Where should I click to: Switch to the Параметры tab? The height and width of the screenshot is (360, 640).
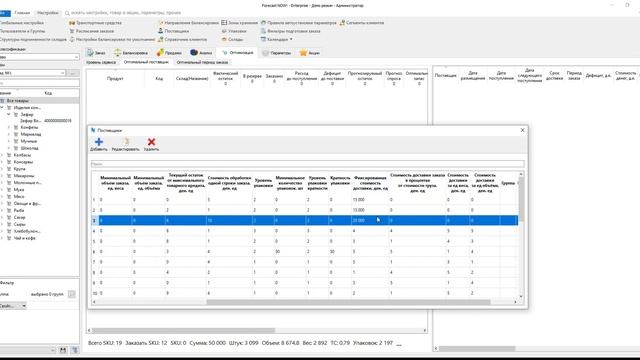coord(277,53)
